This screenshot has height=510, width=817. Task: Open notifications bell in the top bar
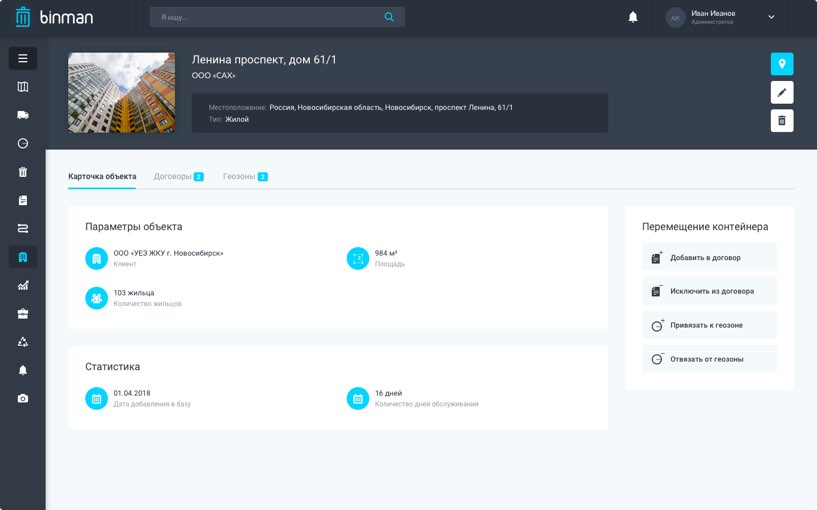(x=633, y=17)
